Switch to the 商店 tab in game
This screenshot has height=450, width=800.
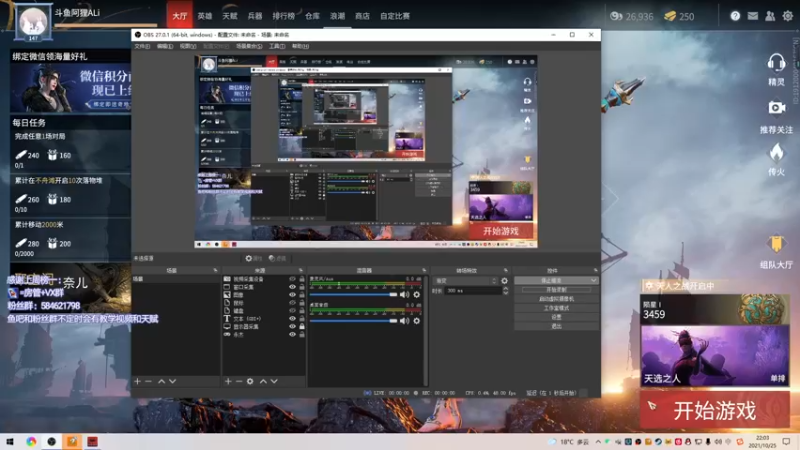362,16
